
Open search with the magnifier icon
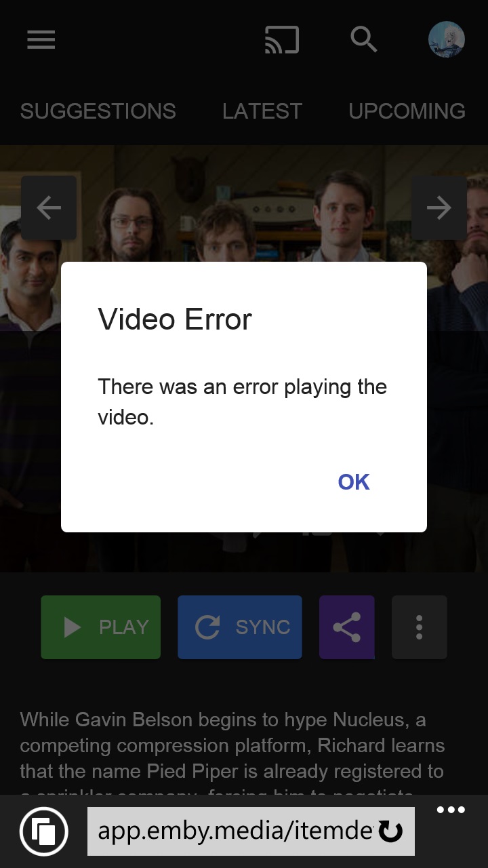(363, 40)
